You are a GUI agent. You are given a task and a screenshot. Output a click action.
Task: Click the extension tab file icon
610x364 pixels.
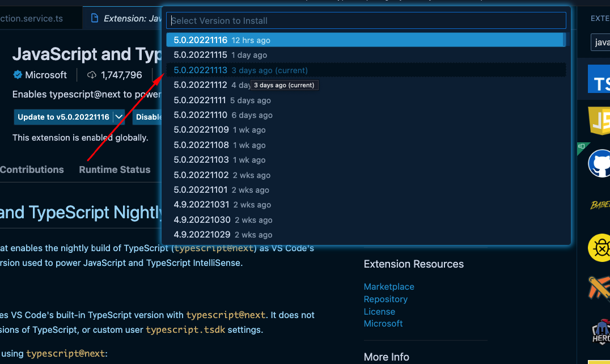click(x=94, y=18)
